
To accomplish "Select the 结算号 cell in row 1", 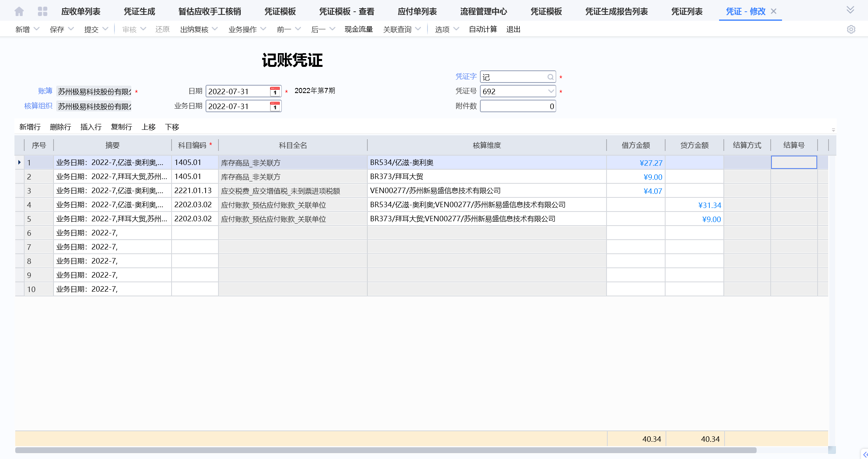I will (794, 162).
